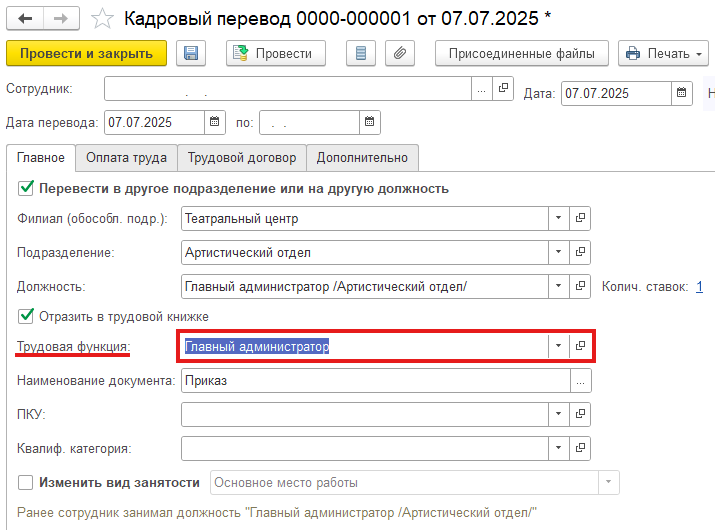Click Наименование документа field 'Приказ'
The image size is (715, 530).
tap(376, 380)
